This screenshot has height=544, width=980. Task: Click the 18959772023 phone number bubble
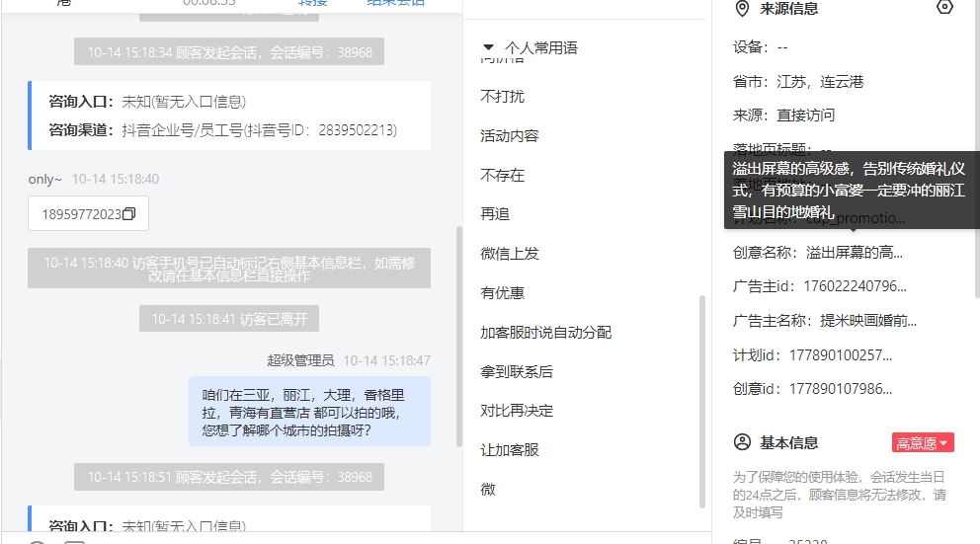[88, 213]
